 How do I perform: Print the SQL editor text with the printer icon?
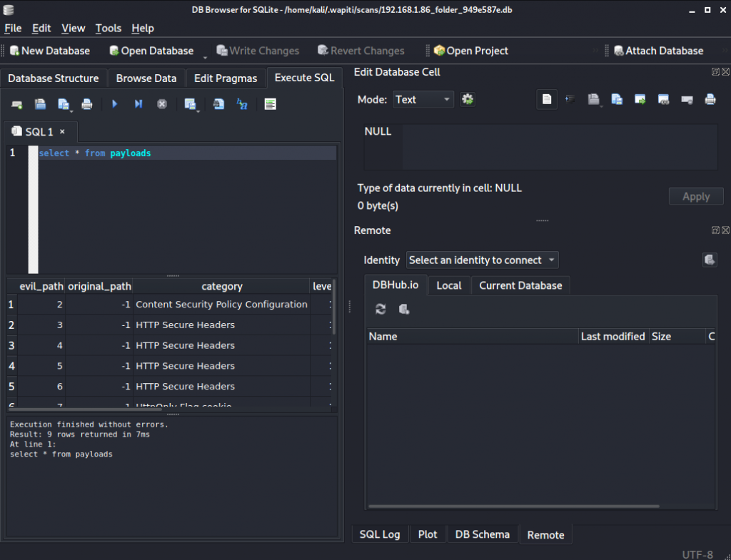pyautogui.click(x=86, y=104)
